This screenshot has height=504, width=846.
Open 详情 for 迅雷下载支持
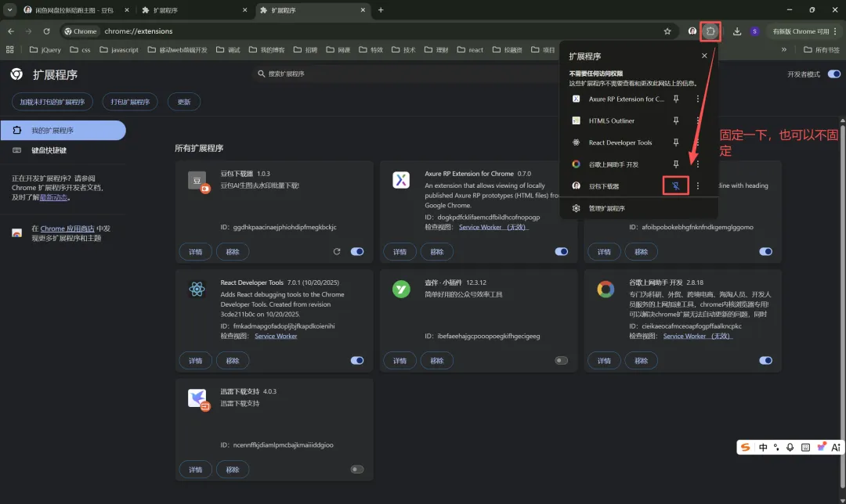(x=195, y=470)
